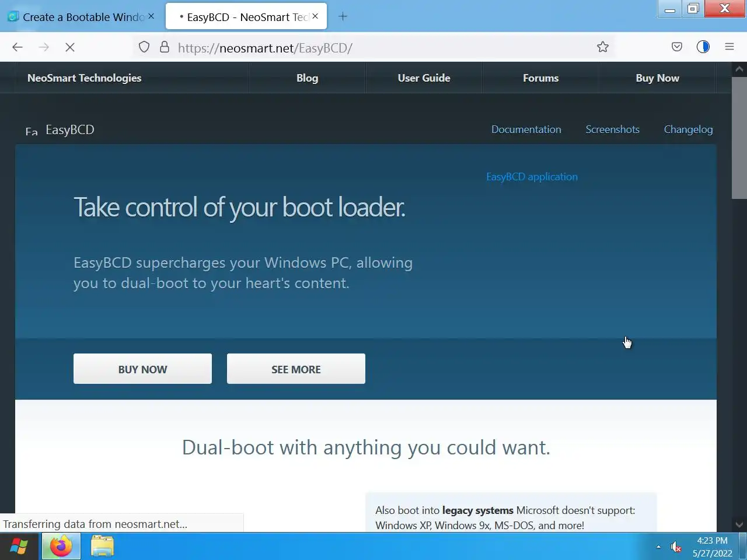The height and width of the screenshot is (560, 747).
Task: Show hidden system tray icons
Action: tap(658, 547)
